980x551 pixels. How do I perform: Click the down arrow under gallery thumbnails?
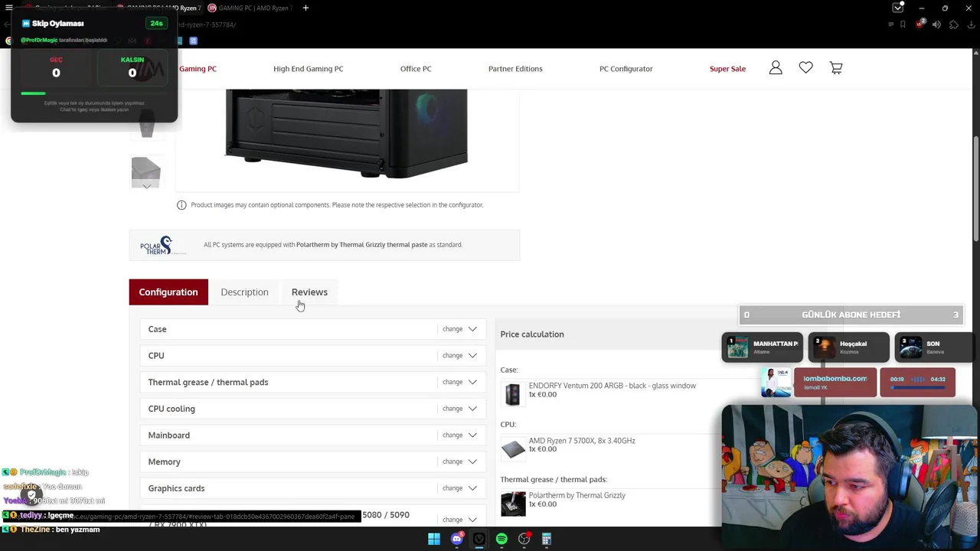(x=145, y=187)
